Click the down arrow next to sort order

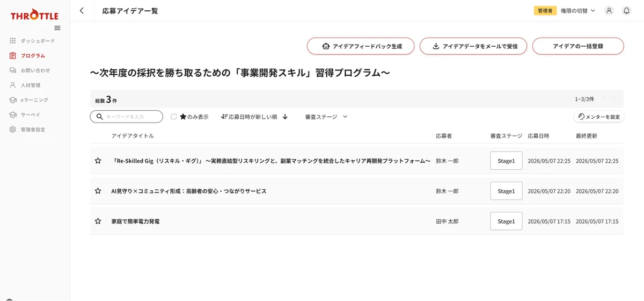285,117
